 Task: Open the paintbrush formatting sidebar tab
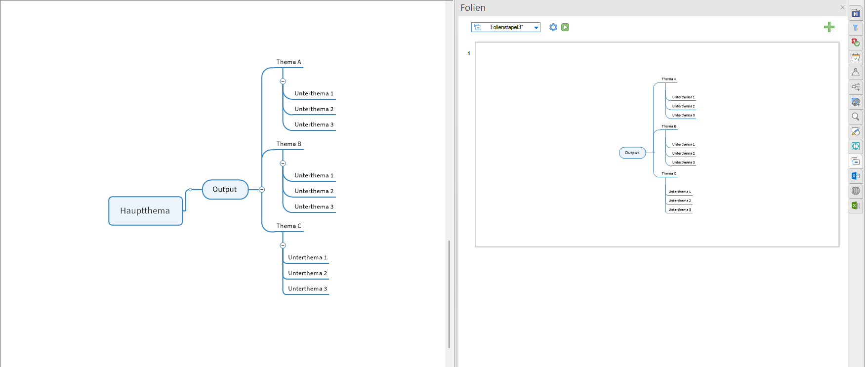(x=856, y=132)
